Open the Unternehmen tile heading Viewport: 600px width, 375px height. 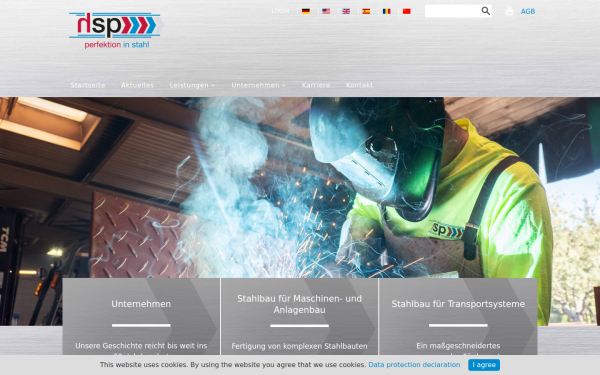click(141, 304)
